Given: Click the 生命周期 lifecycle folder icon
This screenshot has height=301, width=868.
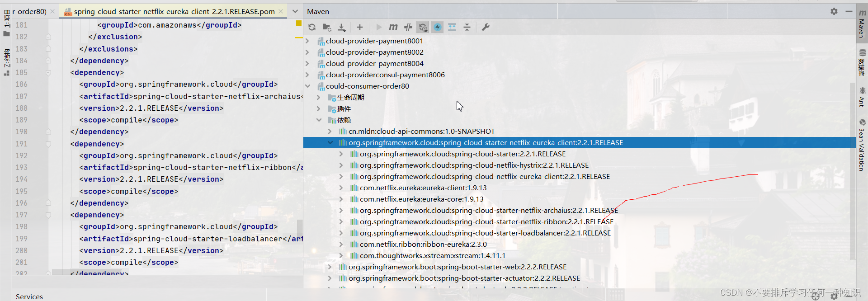Looking at the screenshot, I should pyautogui.click(x=332, y=98).
